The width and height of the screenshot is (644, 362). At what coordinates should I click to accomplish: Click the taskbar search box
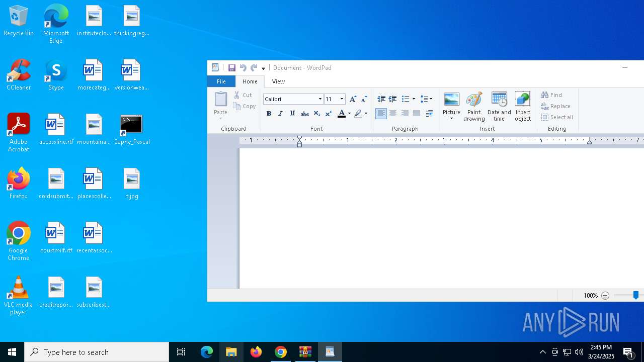[97, 352]
